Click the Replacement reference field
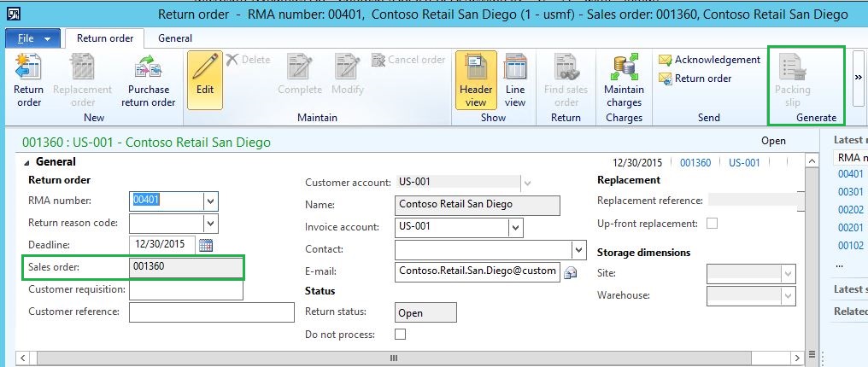868x367 pixels. 756,201
